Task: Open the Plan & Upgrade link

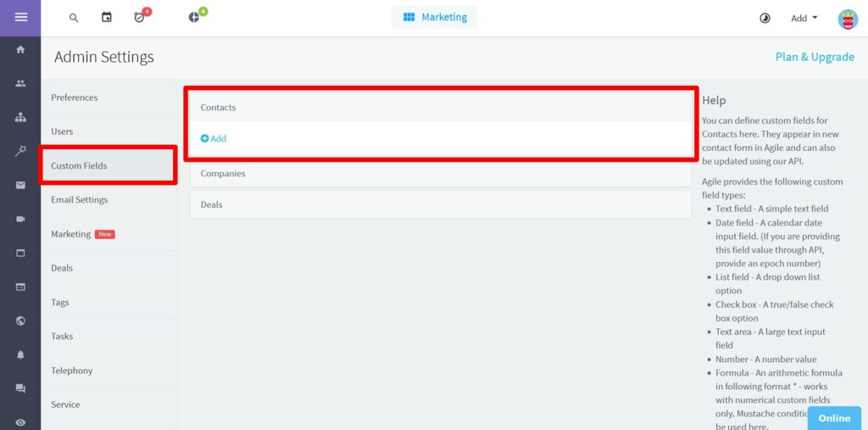Action: [815, 57]
